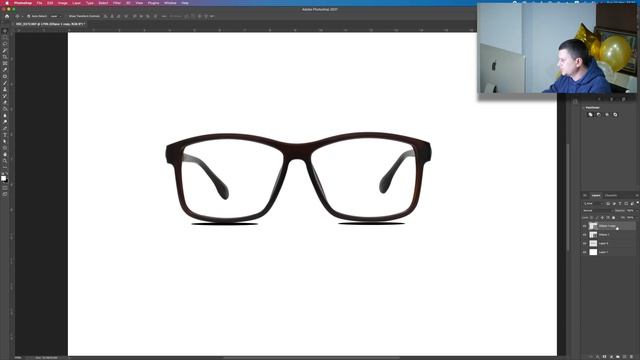Open the Help menu
This screenshot has height=360, width=640.
pyautogui.click(x=185, y=3)
